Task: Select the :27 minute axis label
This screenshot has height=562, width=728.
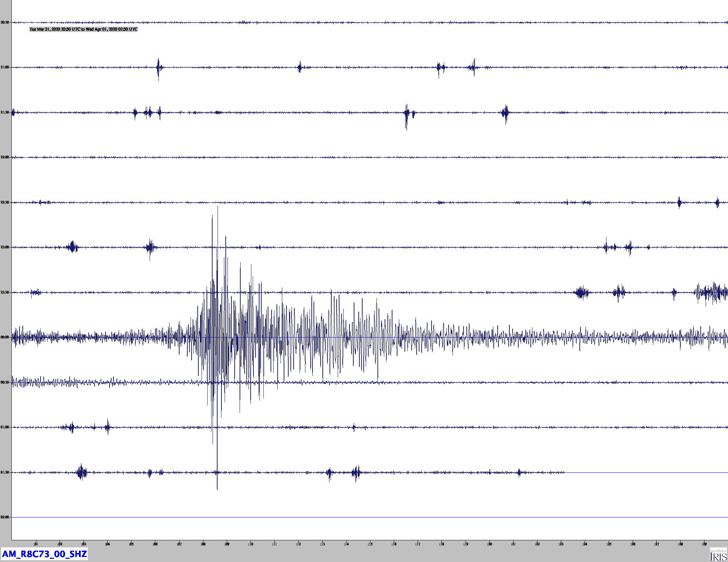Action: [x=657, y=544]
